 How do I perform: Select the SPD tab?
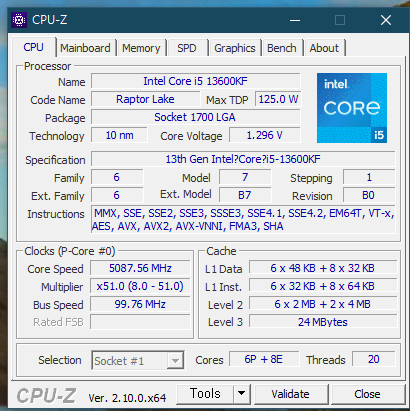(187, 48)
